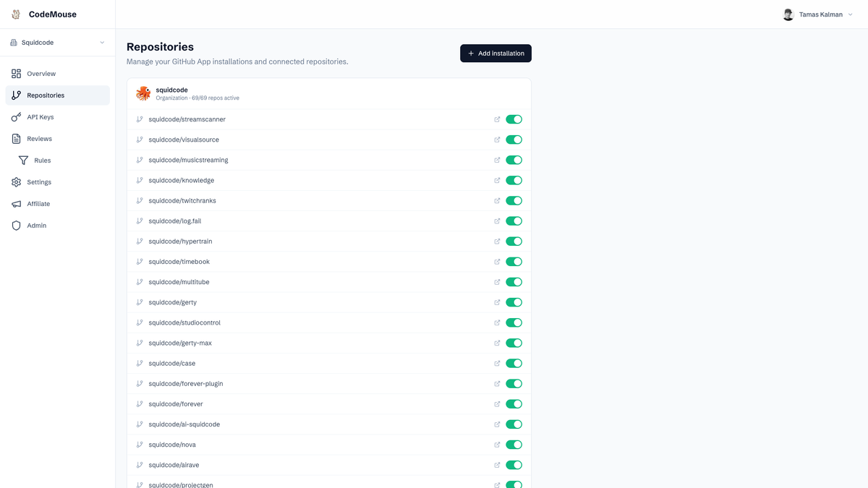This screenshot has height=488, width=868.
Task: Open the Rules sub-item
Action: pos(61,160)
